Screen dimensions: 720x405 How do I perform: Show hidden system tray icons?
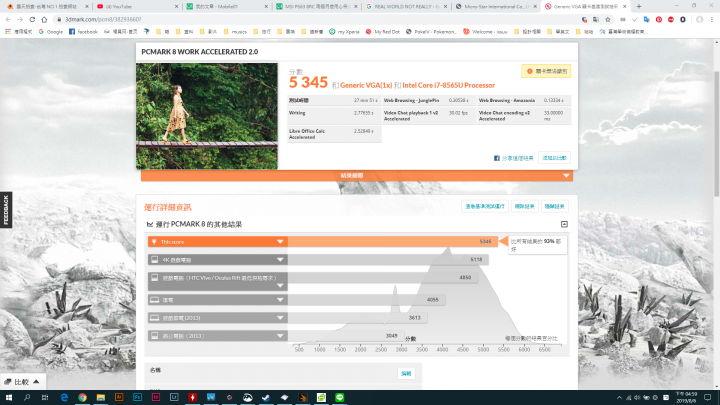tap(619, 397)
